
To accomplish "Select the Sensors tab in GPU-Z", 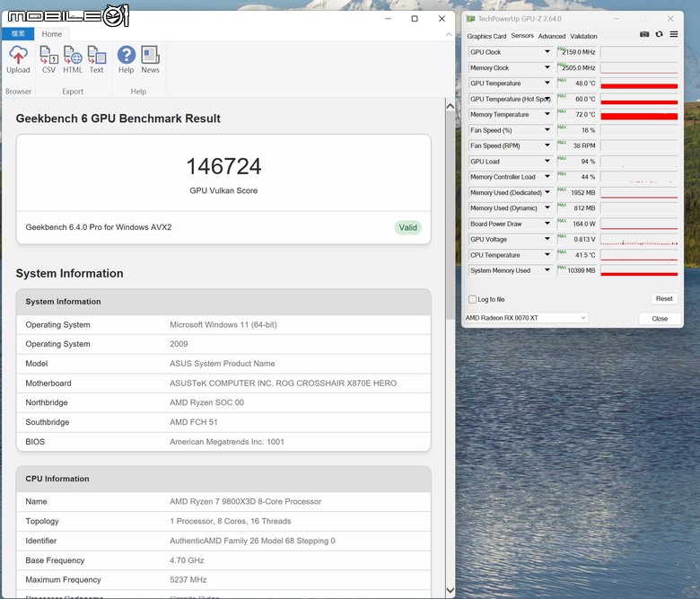I will 522,36.
